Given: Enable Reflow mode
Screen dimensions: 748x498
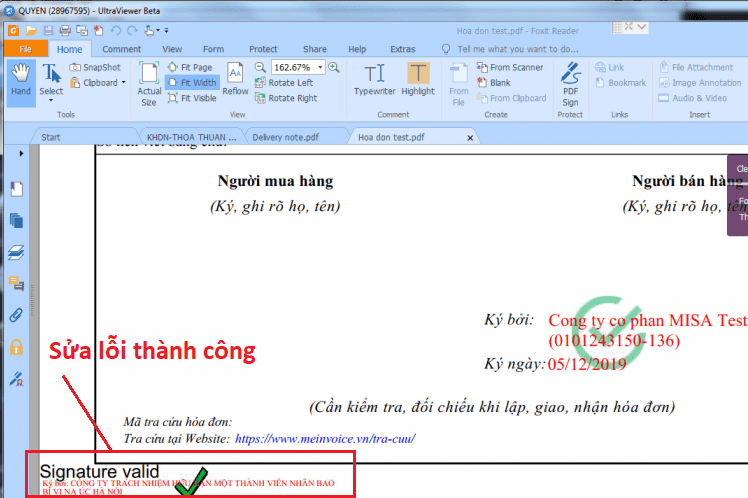Looking at the screenshot, I should coord(235,79).
